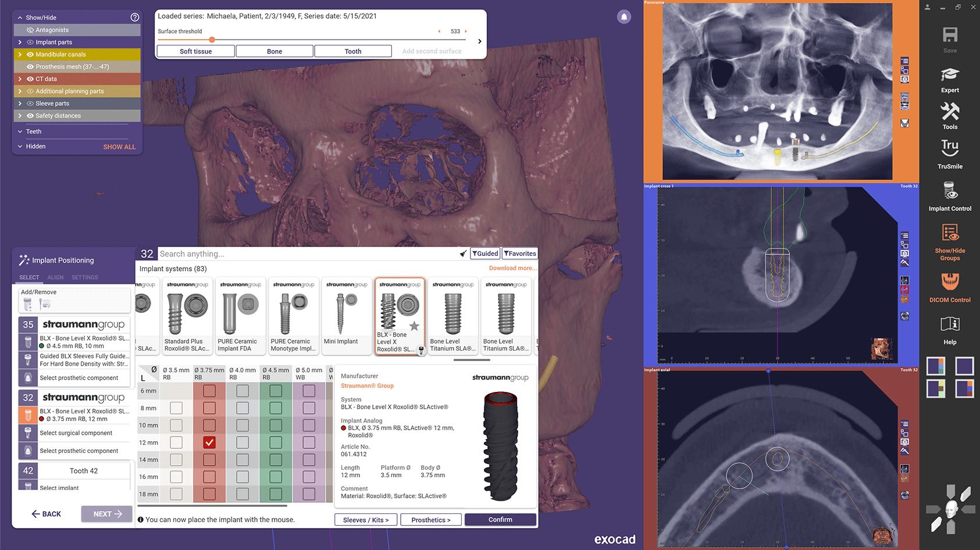
Task: Select bottom-left view layout icon
Action: tap(936, 388)
